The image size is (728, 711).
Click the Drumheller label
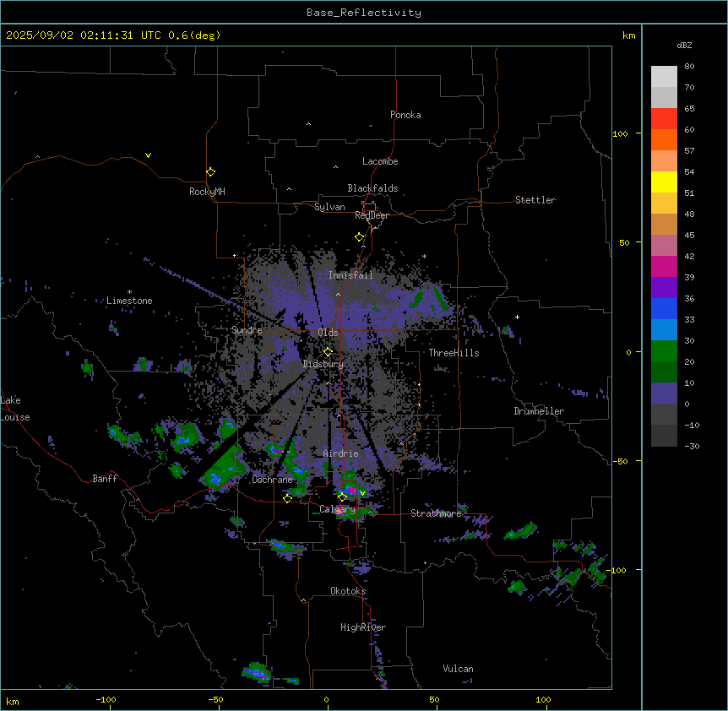539,411
